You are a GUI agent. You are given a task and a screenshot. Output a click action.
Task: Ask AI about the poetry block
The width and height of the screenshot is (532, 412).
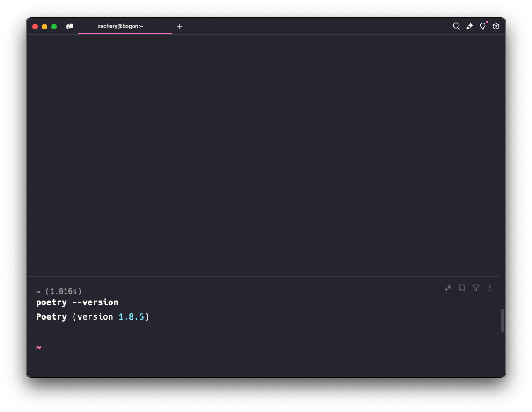pos(448,288)
